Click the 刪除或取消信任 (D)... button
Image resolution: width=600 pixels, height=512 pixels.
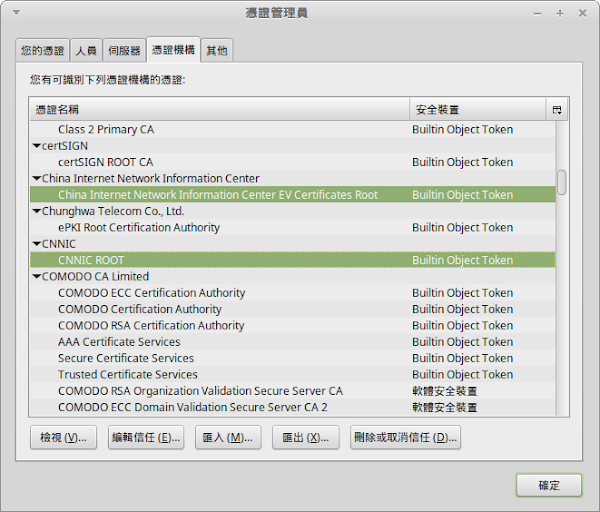tap(405, 437)
